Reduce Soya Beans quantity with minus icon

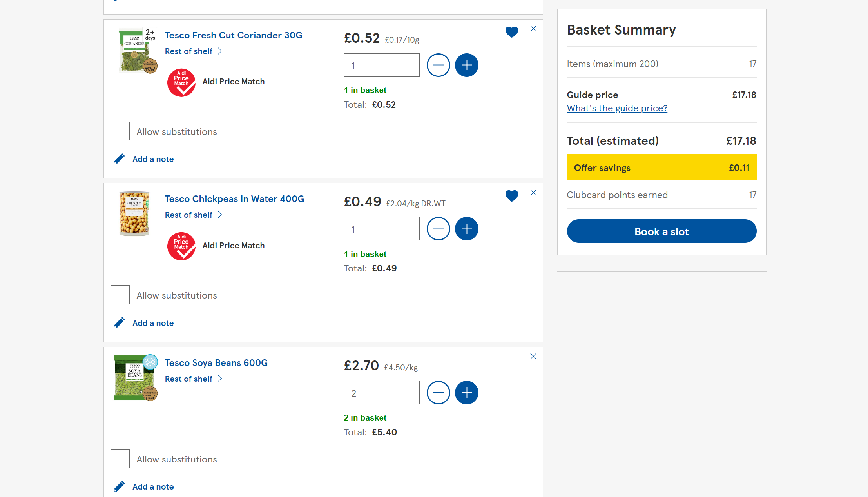pyautogui.click(x=438, y=393)
